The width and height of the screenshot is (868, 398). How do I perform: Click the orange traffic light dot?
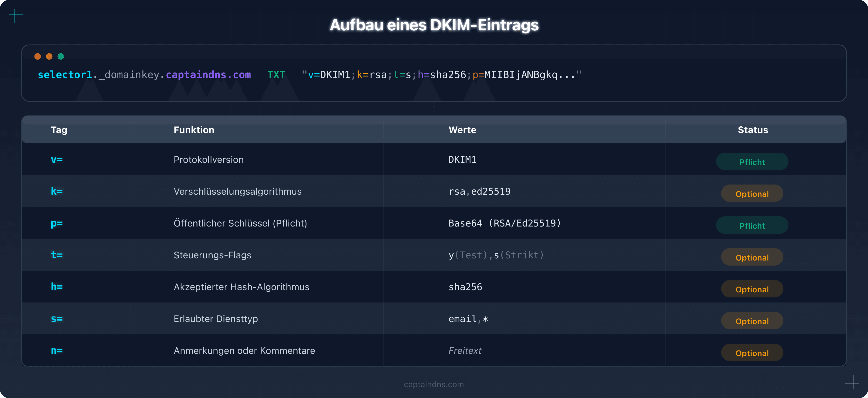(x=38, y=56)
